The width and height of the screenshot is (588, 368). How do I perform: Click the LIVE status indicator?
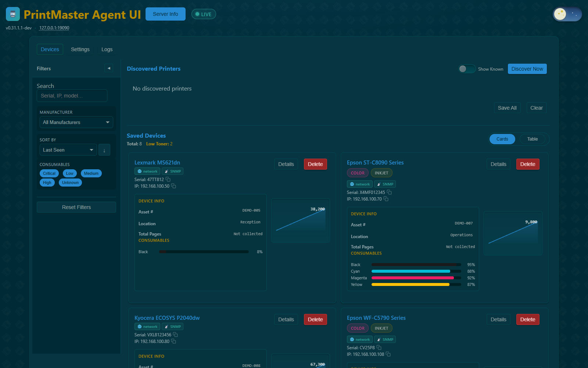pyautogui.click(x=204, y=14)
